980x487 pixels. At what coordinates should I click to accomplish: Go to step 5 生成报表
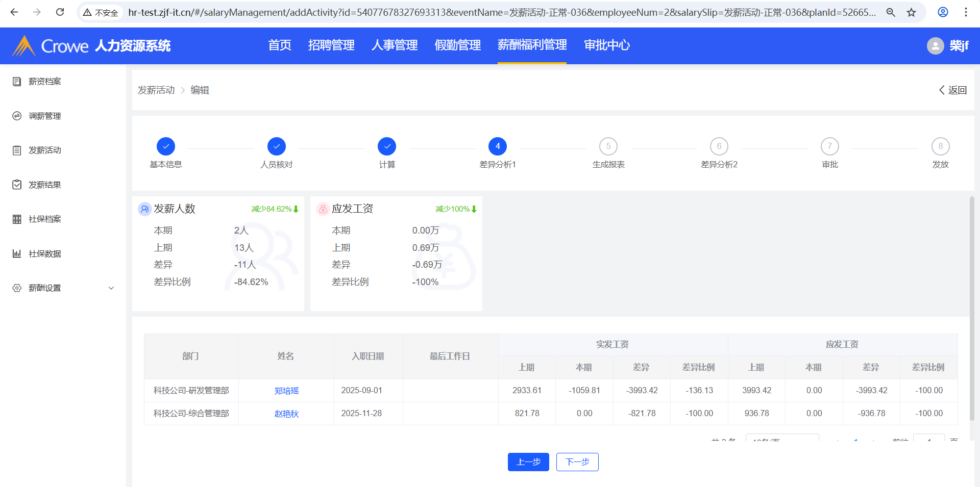pyautogui.click(x=608, y=147)
